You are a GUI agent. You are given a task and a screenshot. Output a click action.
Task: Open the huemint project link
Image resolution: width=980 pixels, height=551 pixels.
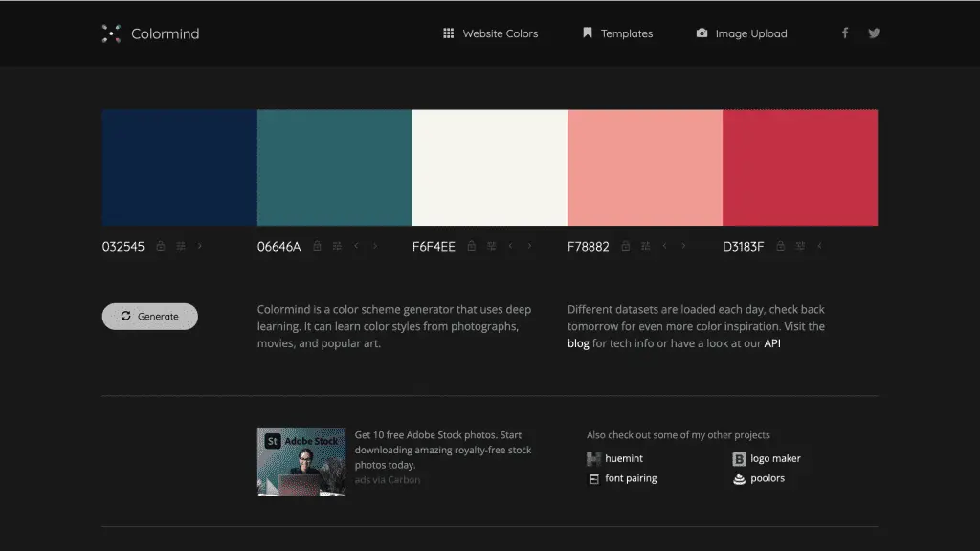click(x=615, y=458)
